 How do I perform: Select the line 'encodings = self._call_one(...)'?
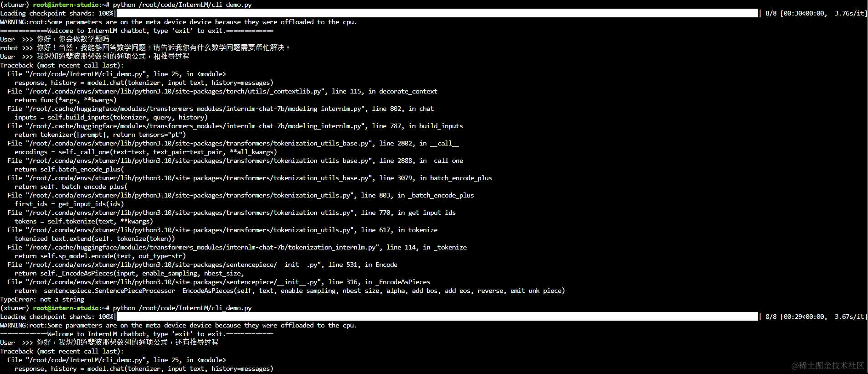146,152
